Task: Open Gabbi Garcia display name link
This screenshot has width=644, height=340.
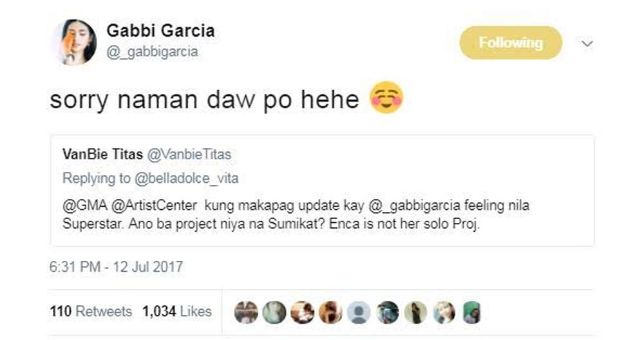Action: coord(160,31)
